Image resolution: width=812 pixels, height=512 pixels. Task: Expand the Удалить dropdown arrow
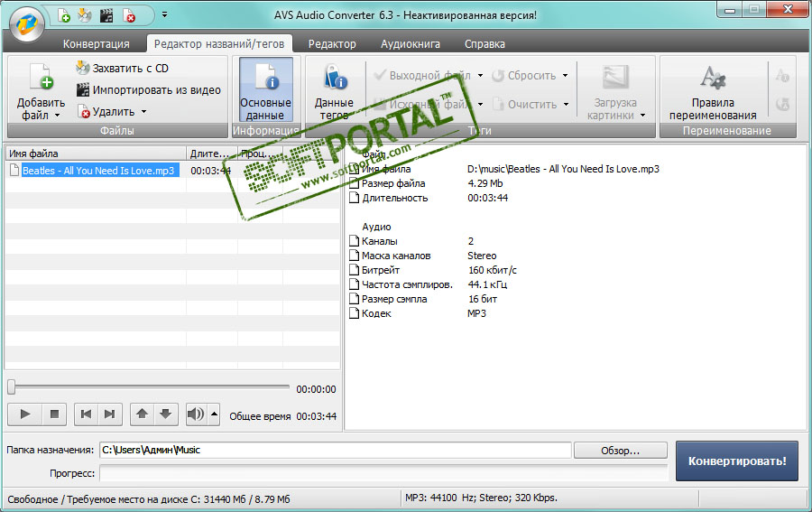(144, 111)
